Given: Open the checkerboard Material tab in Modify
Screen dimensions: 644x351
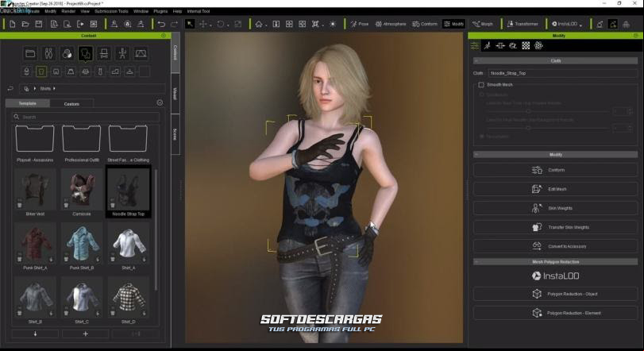Looking at the screenshot, I should pyautogui.click(x=526, y=45).
